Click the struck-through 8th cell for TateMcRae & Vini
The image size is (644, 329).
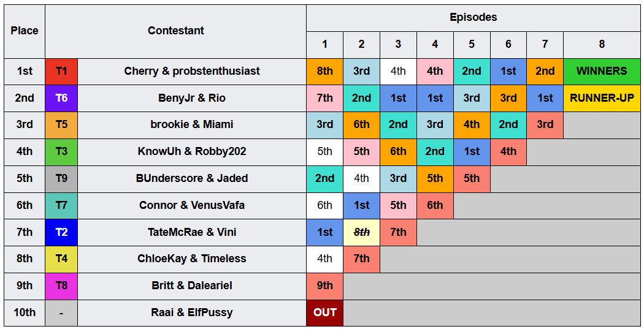361,232
